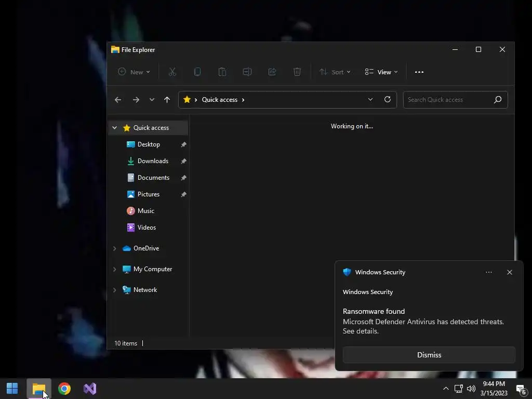Minimize the File Explorer window
532x399 pixels.
[x=455, y=49]
